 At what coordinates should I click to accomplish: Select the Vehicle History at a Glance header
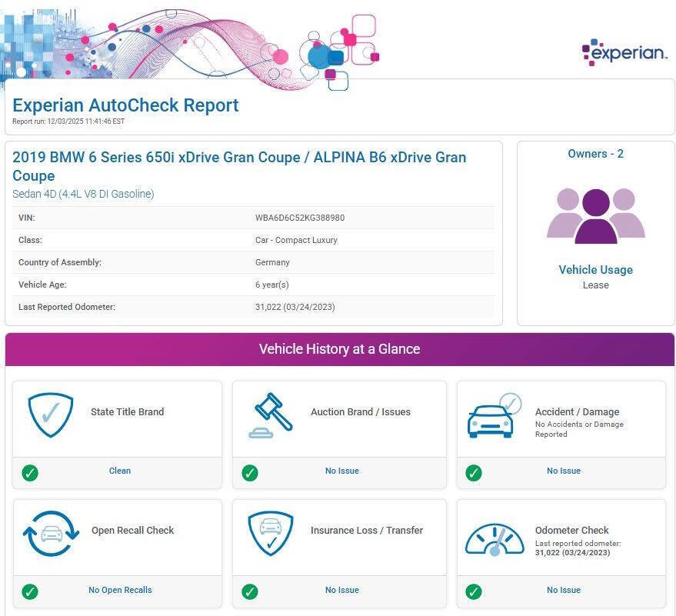(x=339, y=349)
